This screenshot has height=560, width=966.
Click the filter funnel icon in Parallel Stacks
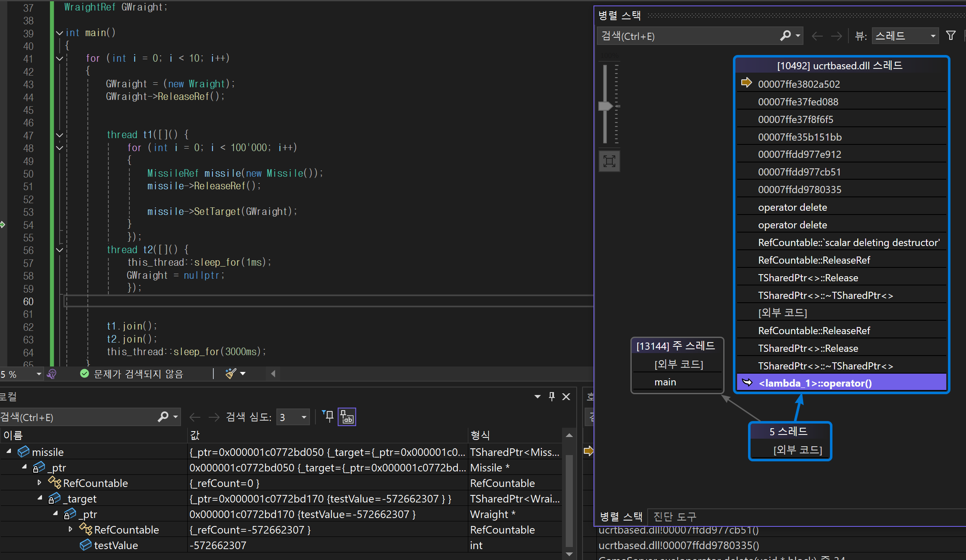951,36
